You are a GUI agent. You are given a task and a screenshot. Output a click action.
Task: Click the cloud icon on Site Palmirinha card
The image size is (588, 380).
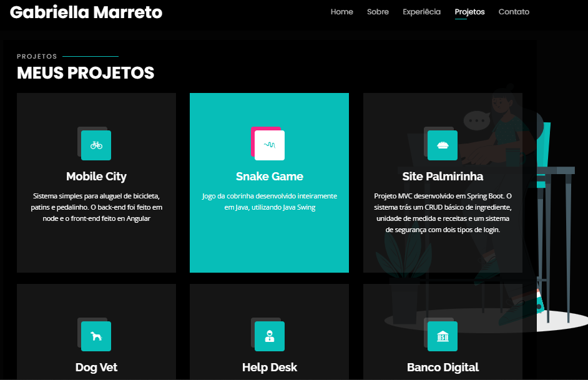click(x=443, y=145)
